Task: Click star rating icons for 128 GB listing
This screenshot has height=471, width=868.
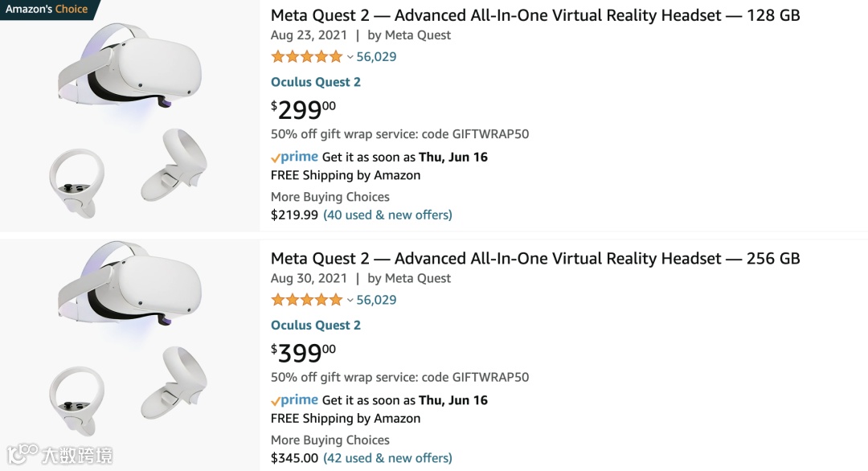Action: pos(306,57)
